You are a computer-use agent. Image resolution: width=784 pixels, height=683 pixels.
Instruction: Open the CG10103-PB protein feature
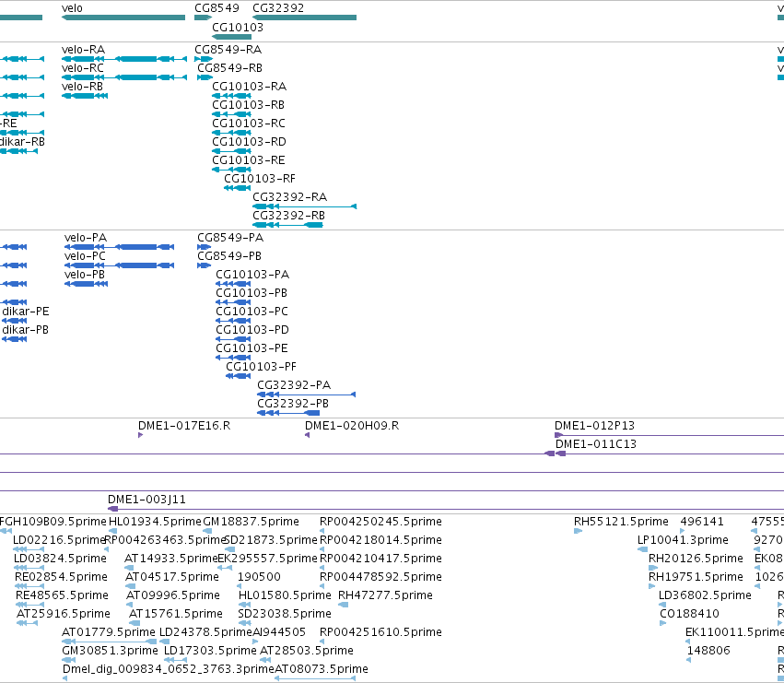point(233,302)
